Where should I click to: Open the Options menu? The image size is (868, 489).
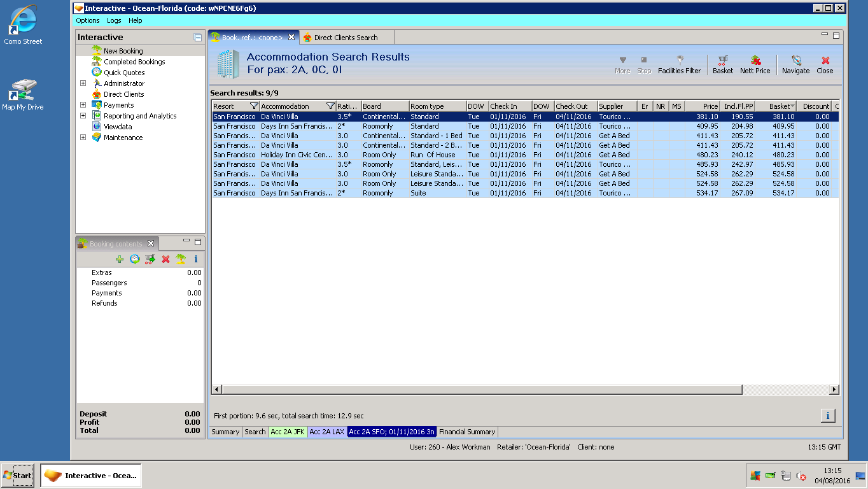pyautogui.click(x=88, y=20)
